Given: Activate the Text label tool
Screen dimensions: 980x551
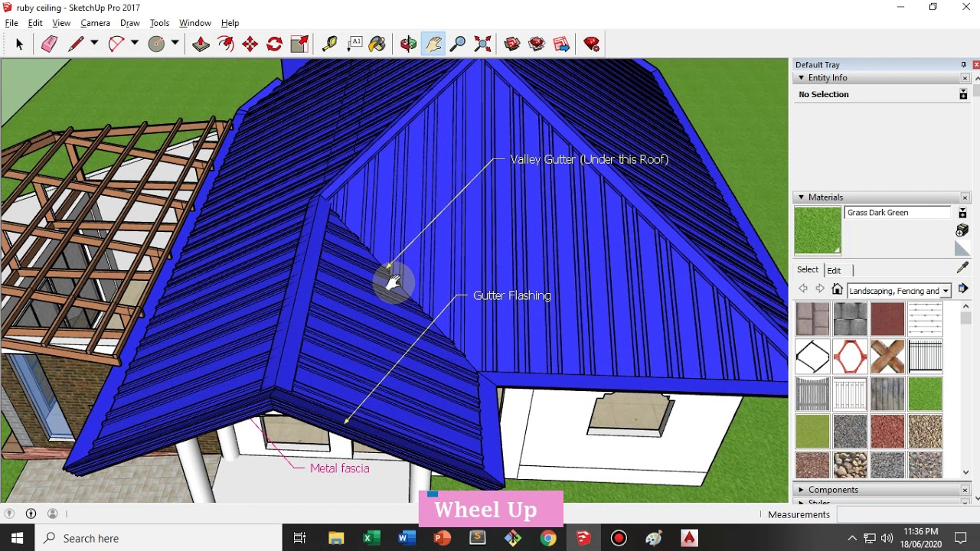Looking at the screenshot, I should coord(354,44).
